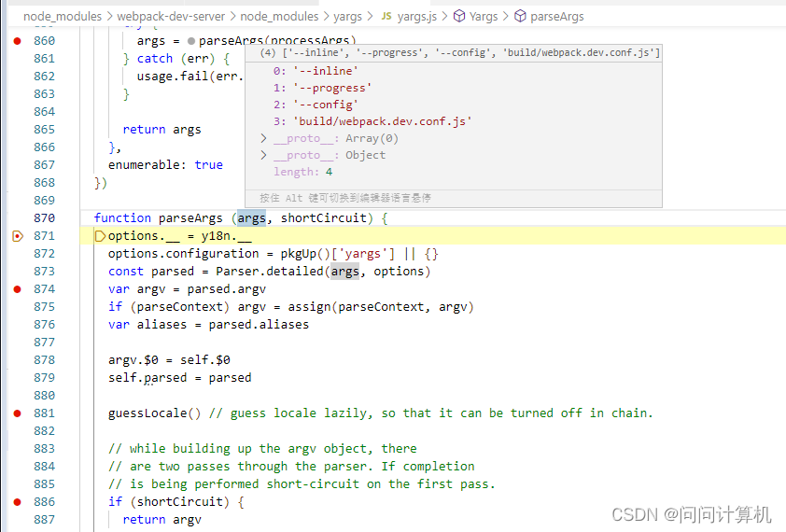Click self.parsed assignment on line 879
This screenshot has height=532, width=786.
pos(179,378)
